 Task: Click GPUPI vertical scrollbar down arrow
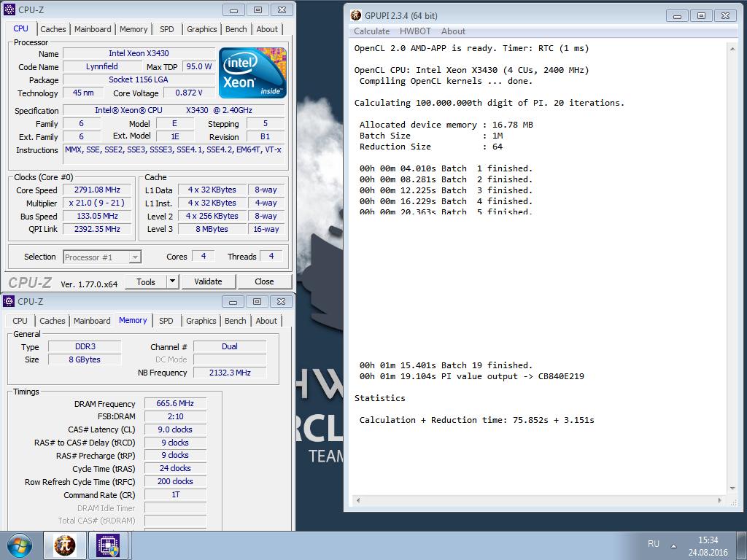(x=732, y=489)
